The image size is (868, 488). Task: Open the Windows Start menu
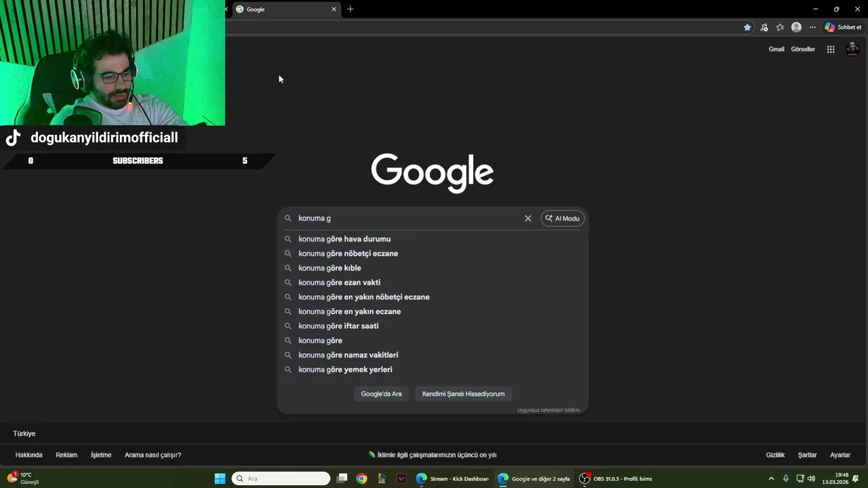pos(220,479)
